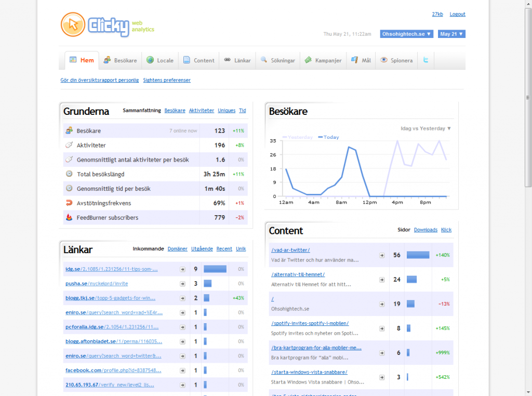
Task: Switch Content panel to Downloads
Action: coord(425,230)
